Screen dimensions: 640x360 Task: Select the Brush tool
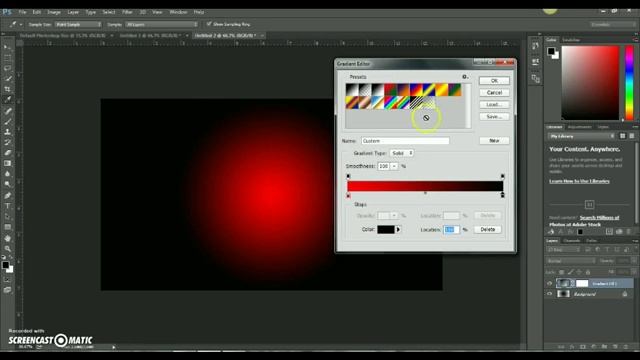7,121
